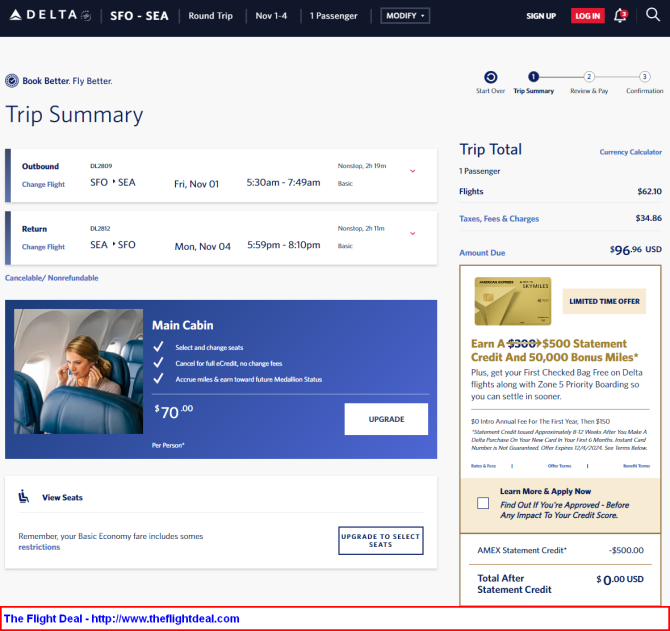This screenshot has height=631, width=670.
Task: Click Change Flight under Outbound
Action: 43,185
